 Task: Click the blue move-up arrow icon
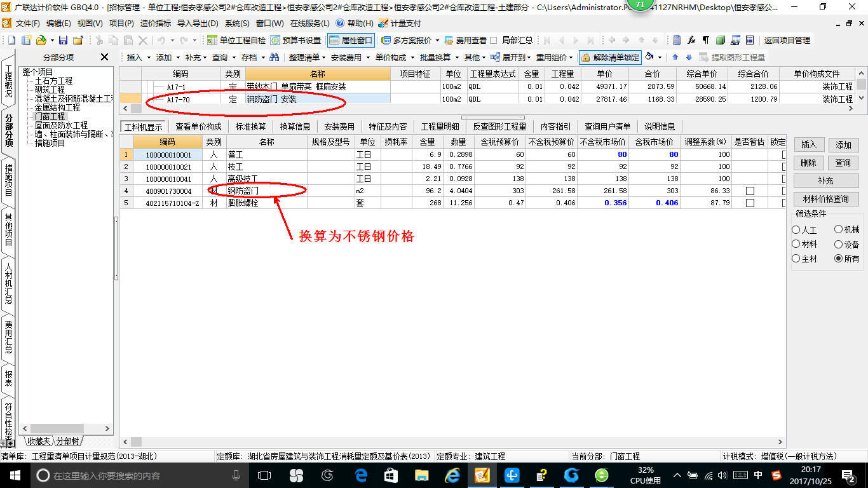point(675,57)
